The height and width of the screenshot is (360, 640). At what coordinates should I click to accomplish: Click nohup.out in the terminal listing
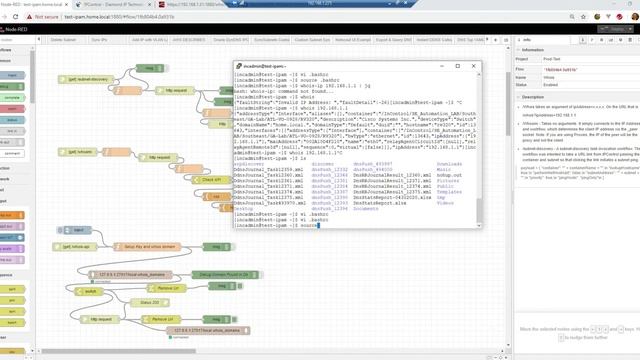click(x=449, y=175)
